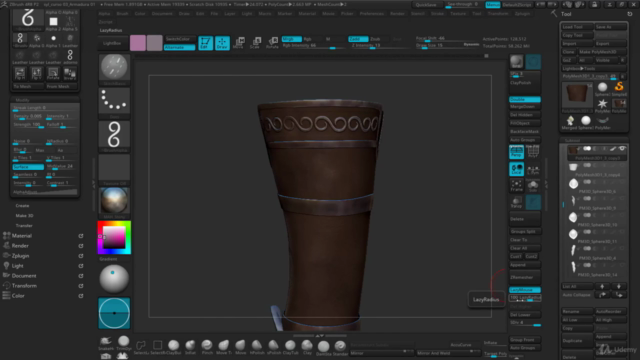Click the Rotate alpha button
640x360 pixels.
[53, 73]
